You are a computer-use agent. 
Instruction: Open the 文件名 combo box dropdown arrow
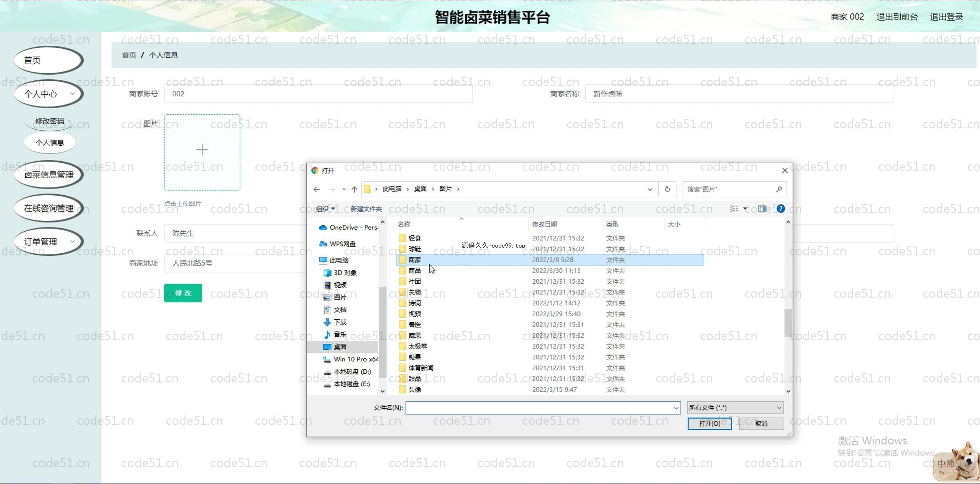pyautogui.click(x=676, y=408)
